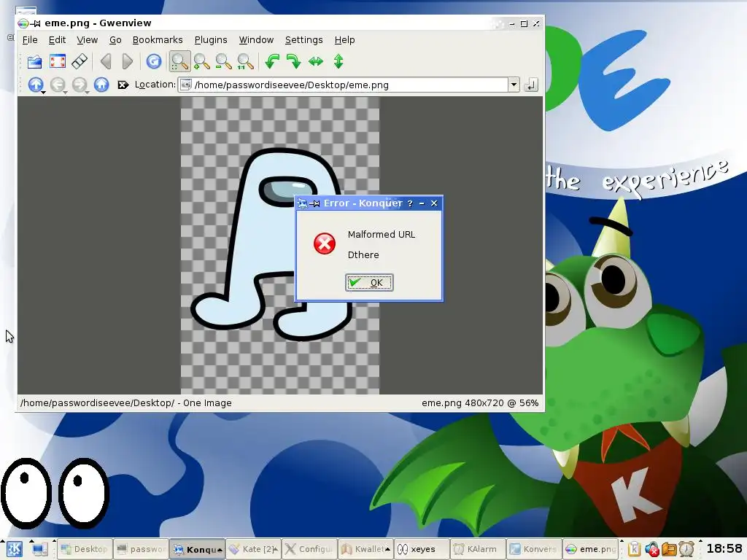Open the Window menu

point(256,40)
